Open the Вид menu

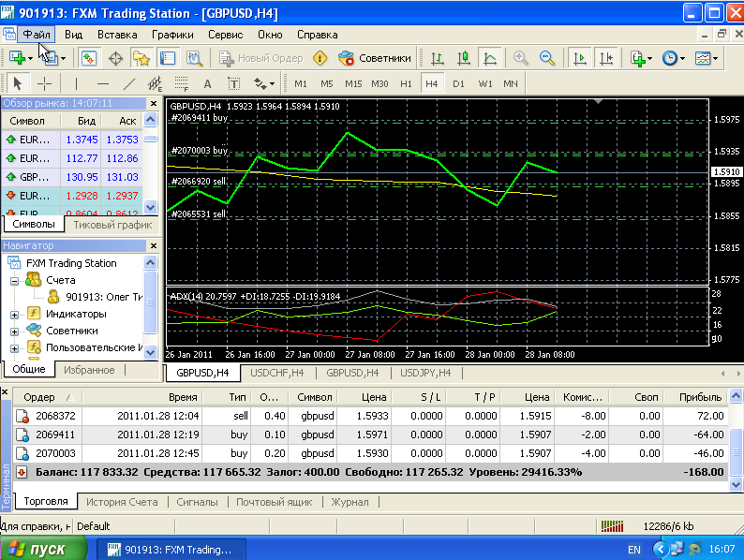(73, 35)
